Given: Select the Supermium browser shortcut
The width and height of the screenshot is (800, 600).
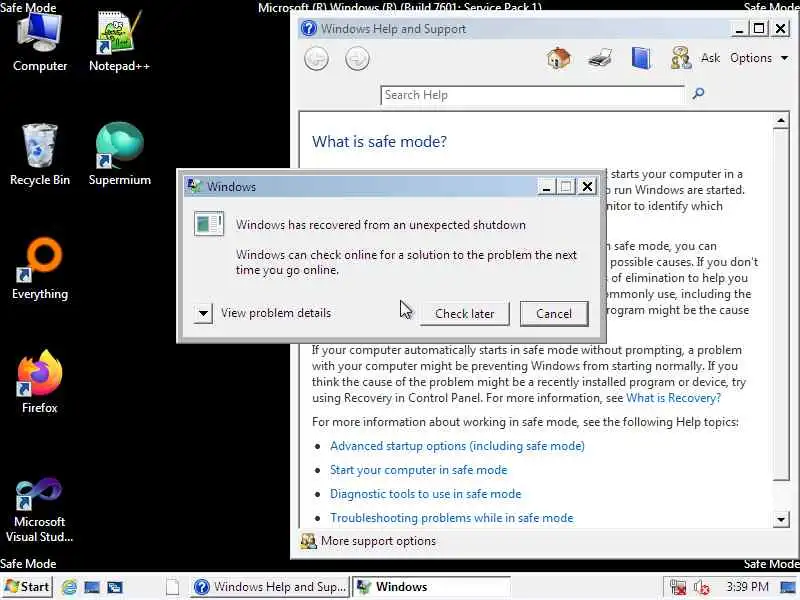Looking at the screenshot, I should 119,155.
